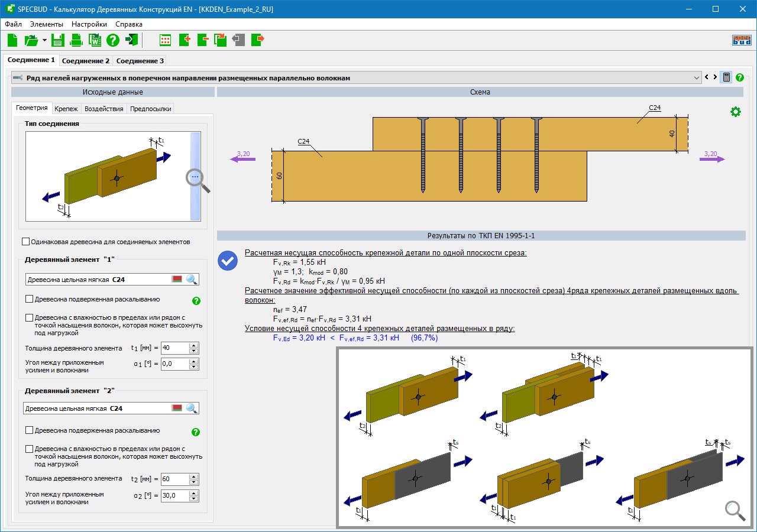Click the exit door icon in toolbar
This screenshot has width=757, height=532.
coord(131,40)
